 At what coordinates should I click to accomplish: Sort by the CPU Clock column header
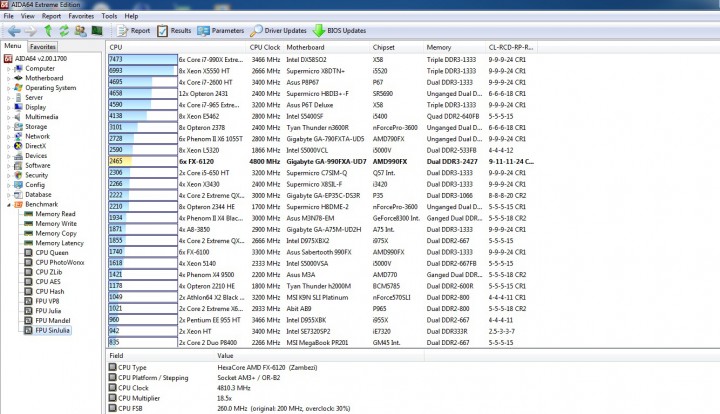click(265, 47)
